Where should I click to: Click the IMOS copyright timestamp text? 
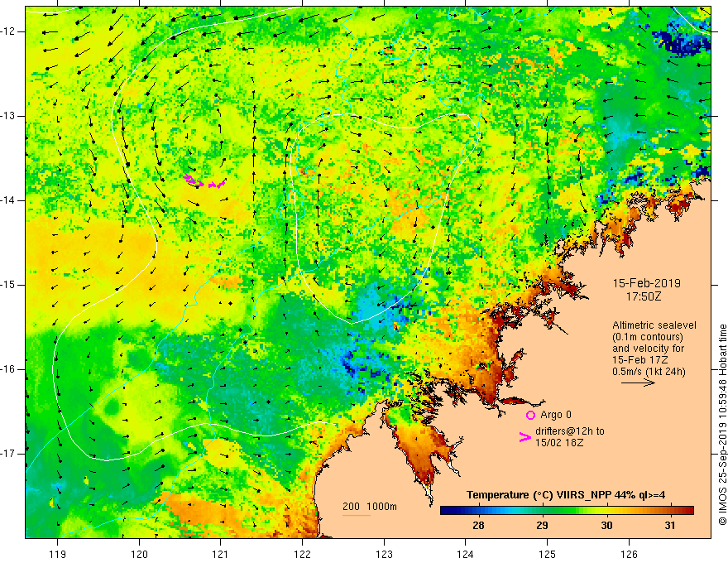[722, 425]
